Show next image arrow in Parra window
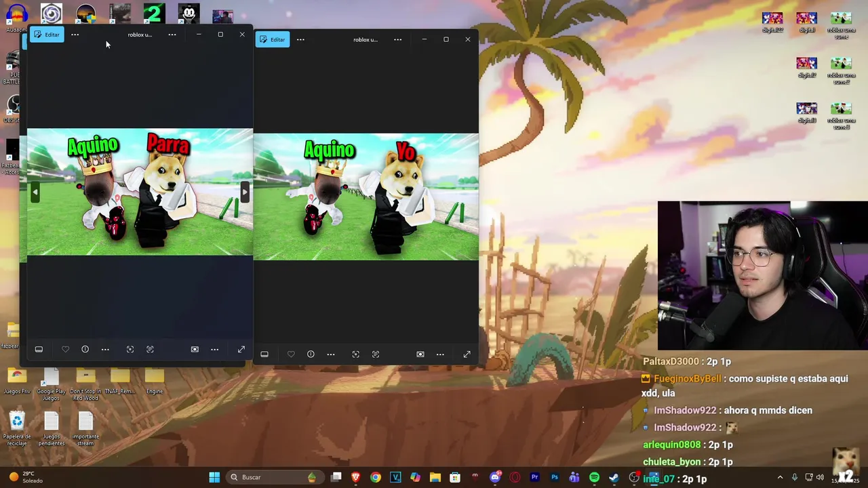 coord(245,192)
